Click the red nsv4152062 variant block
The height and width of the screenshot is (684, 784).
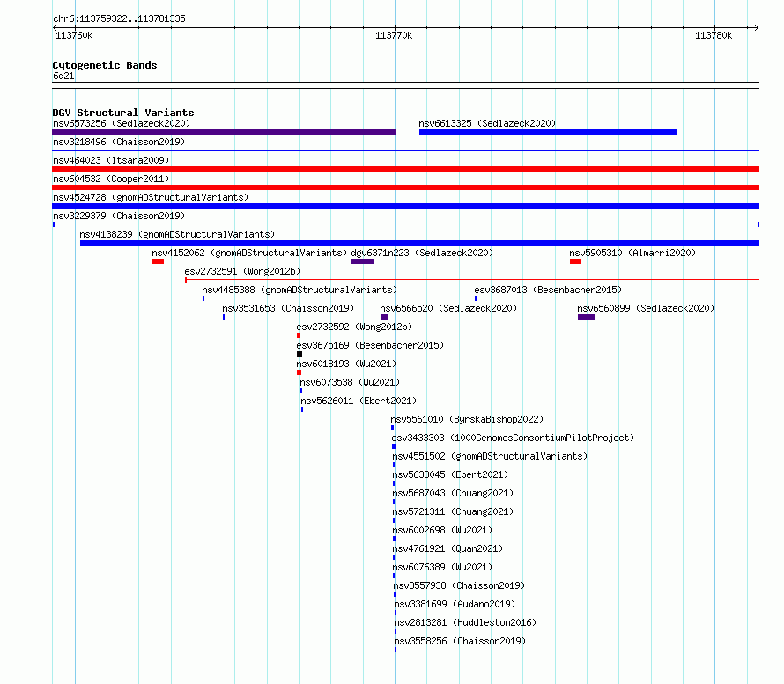[158, 261]
